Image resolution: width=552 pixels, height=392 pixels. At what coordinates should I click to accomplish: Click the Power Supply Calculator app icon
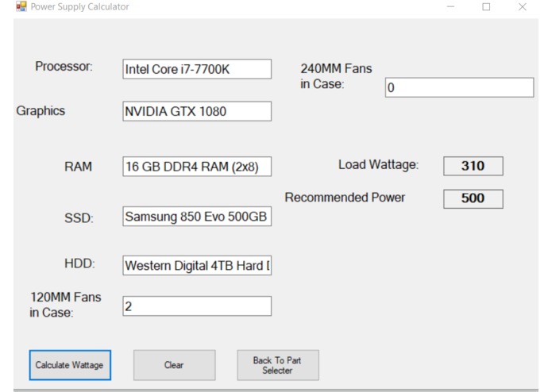(21, 6)
